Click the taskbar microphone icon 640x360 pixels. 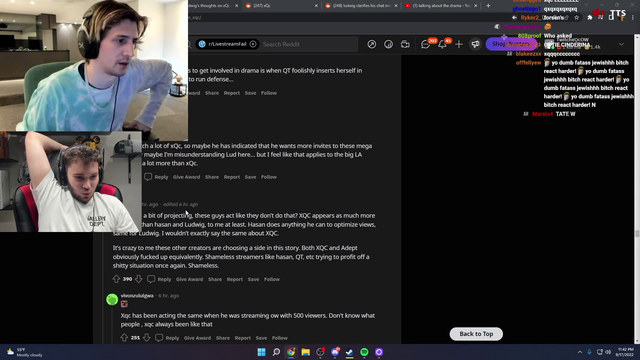(589, 352)
